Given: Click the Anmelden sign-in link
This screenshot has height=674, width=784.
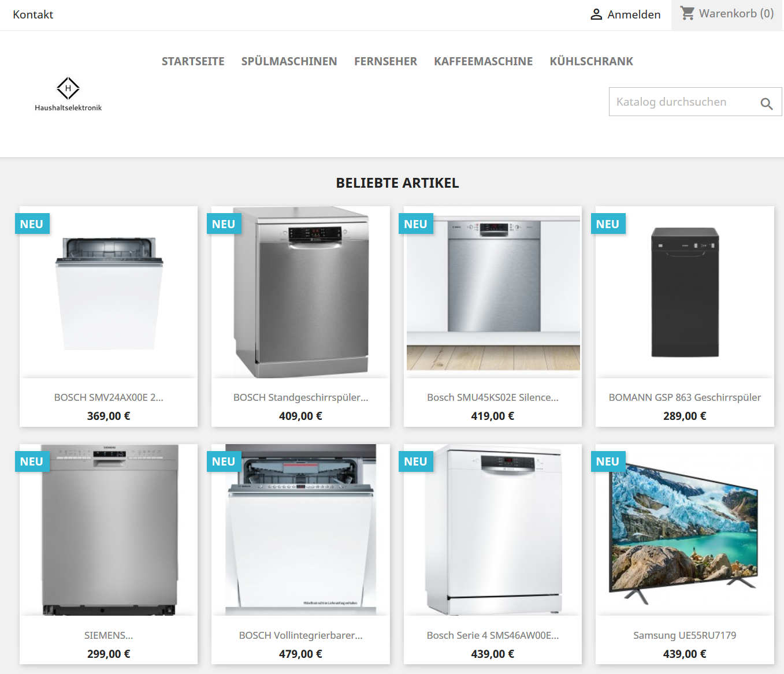Looking at the screenshot, I should point(634,14).
